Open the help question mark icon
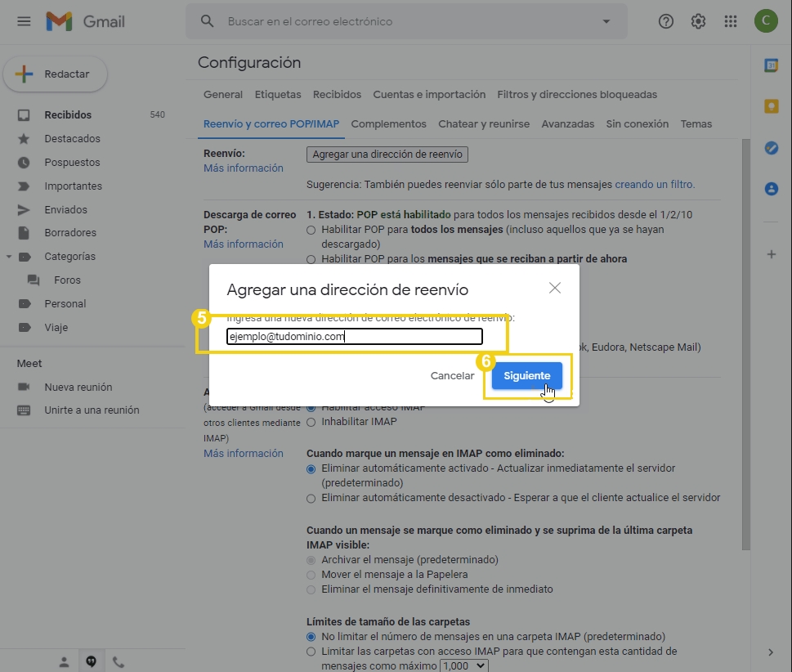 tap(665, 21)
